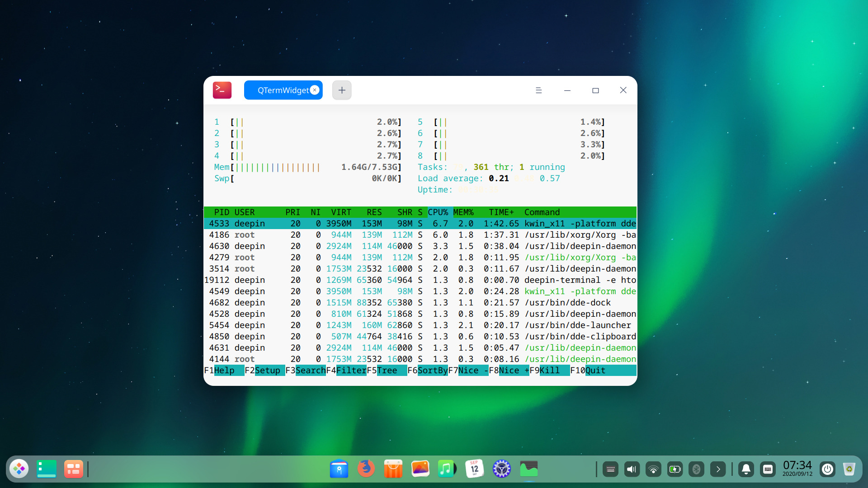The image size is (868, 488).
Task: Open the Control Center from the dock
Action: (502, 469)
